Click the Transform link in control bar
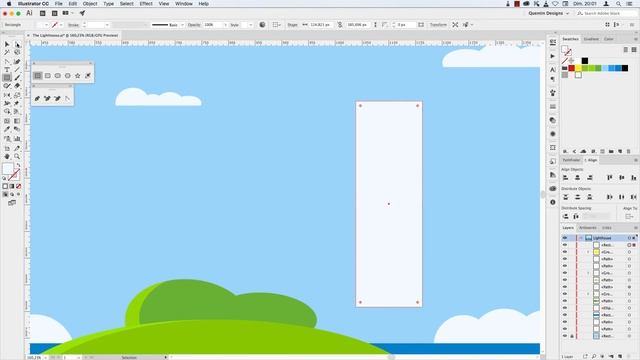Viewport: 640px width, 360px height. pyautogui.click(x=438, y=25)
